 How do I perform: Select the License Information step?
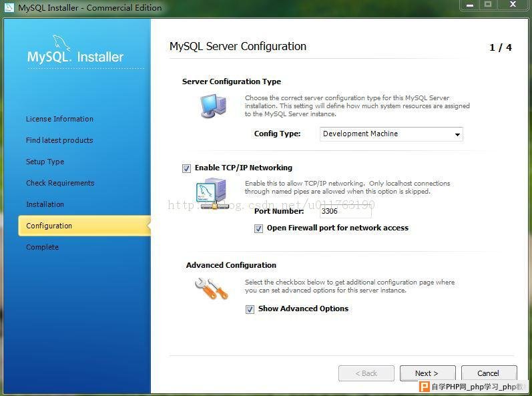59,119
